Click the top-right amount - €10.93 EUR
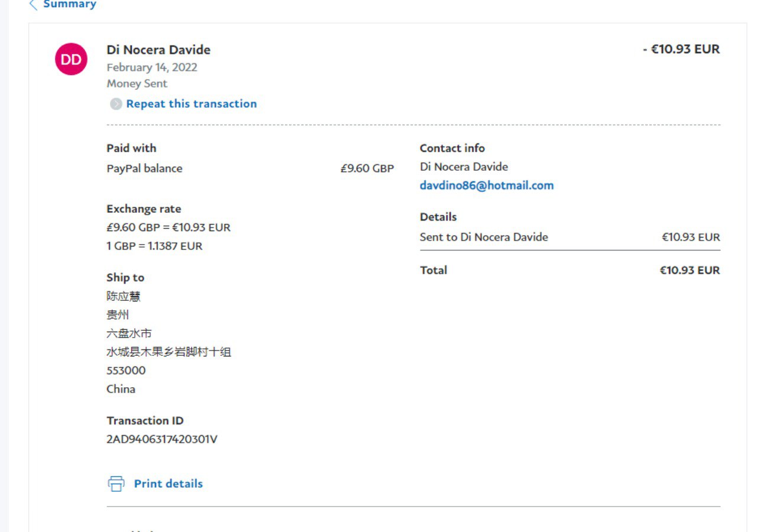Image resolution: width=757 pixels, height=532 pixels. pyautogui.click(x=681, y=49)
